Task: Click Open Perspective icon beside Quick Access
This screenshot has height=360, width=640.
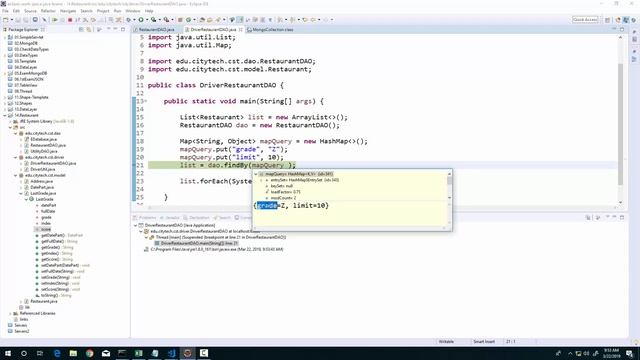Action: coord(607,20)
